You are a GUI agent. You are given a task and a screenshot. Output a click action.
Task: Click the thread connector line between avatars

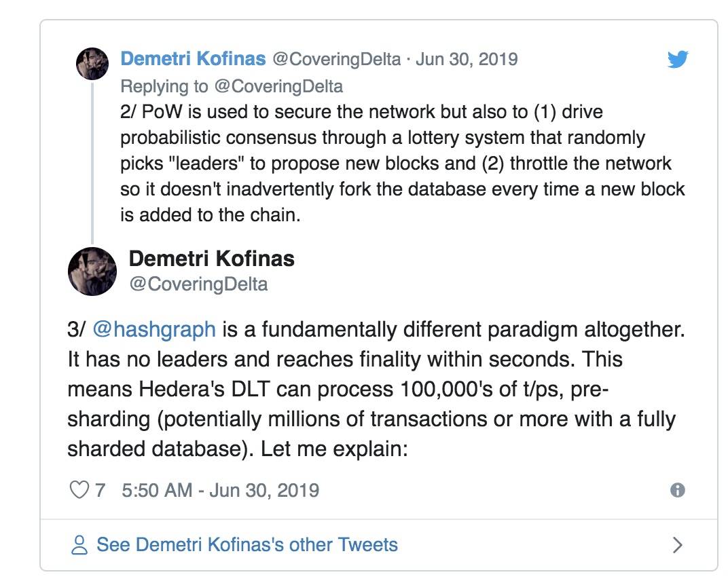(x=92, y=162)
